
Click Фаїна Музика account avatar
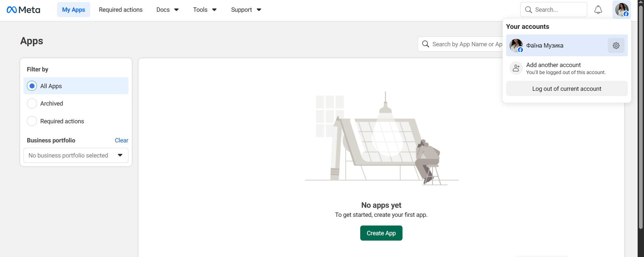click(516, 46)
